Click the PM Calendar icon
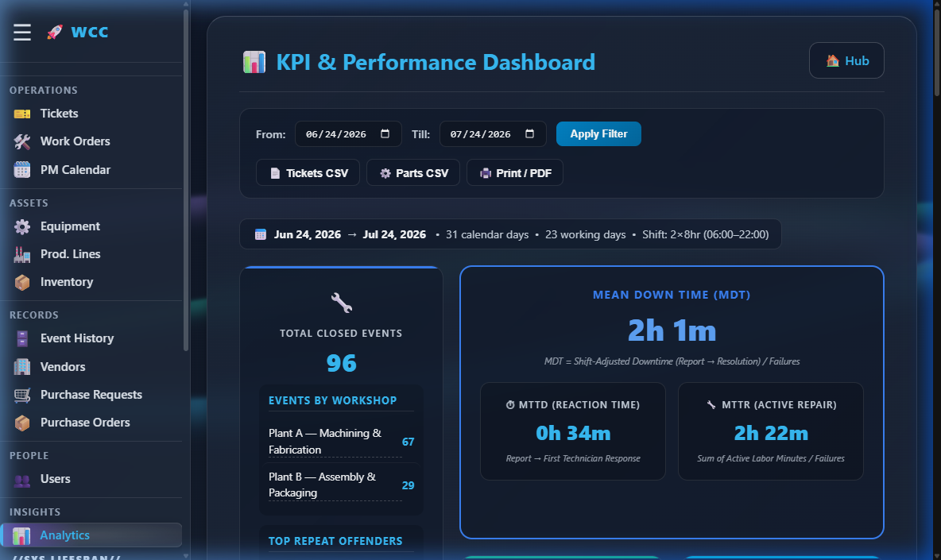Image resolution: width=941 pixels, height=560 pixels. tap(22, 170)
